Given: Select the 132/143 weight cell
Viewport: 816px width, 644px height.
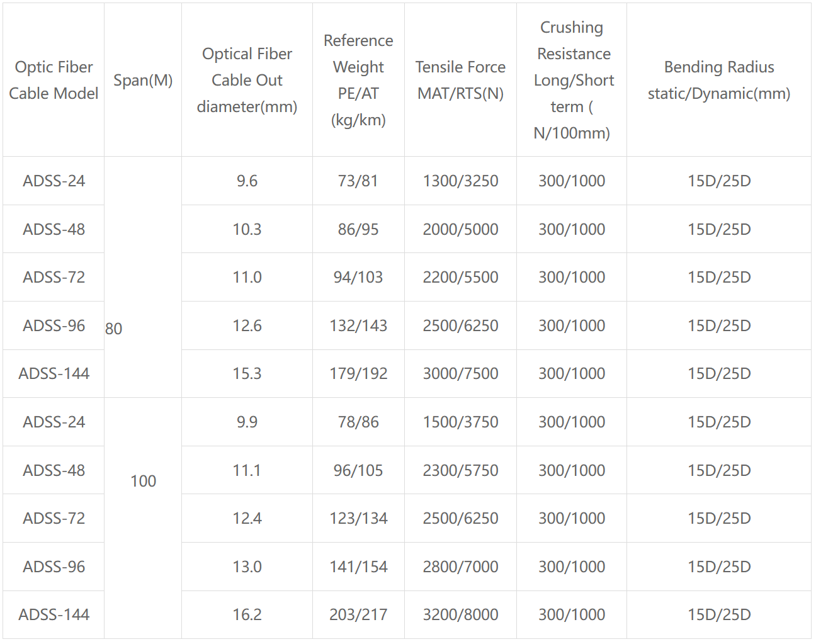Looking at the screenshot, I should pyautogui.click(x=358, y=325).
